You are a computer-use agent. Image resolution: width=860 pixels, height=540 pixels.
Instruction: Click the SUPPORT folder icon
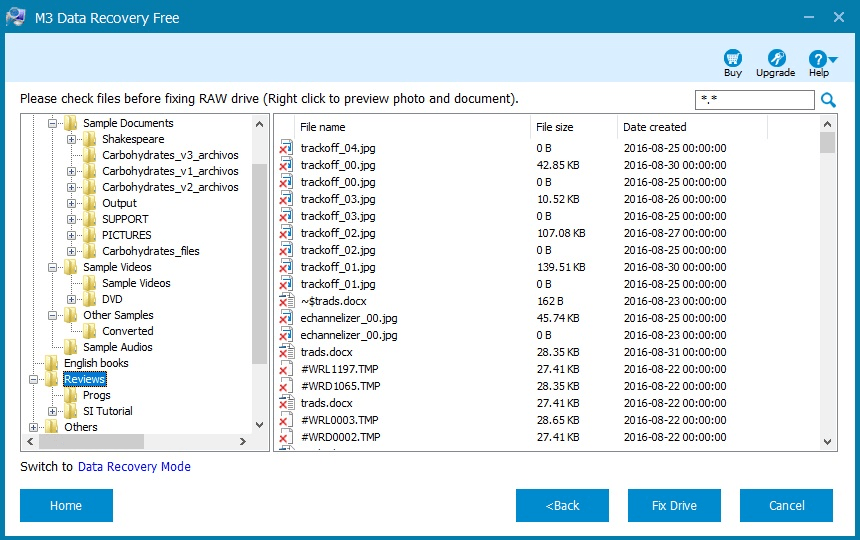pyautogui.click(x=89, y=219)
